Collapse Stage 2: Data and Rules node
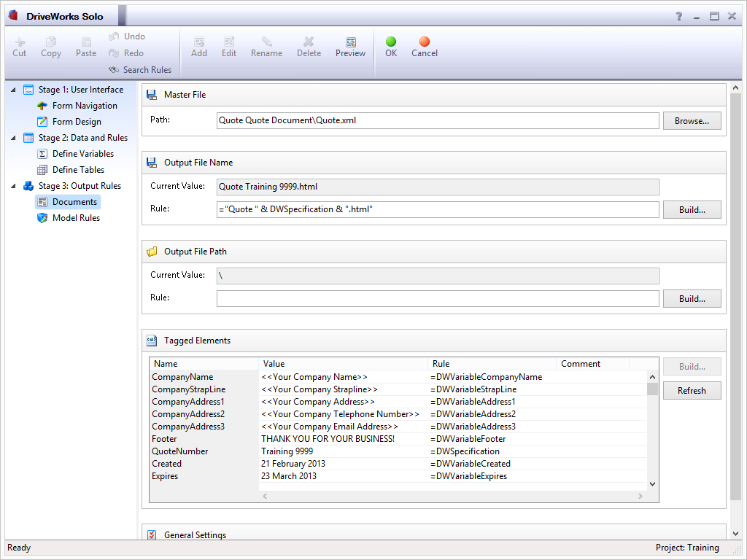 click(13, 138)
